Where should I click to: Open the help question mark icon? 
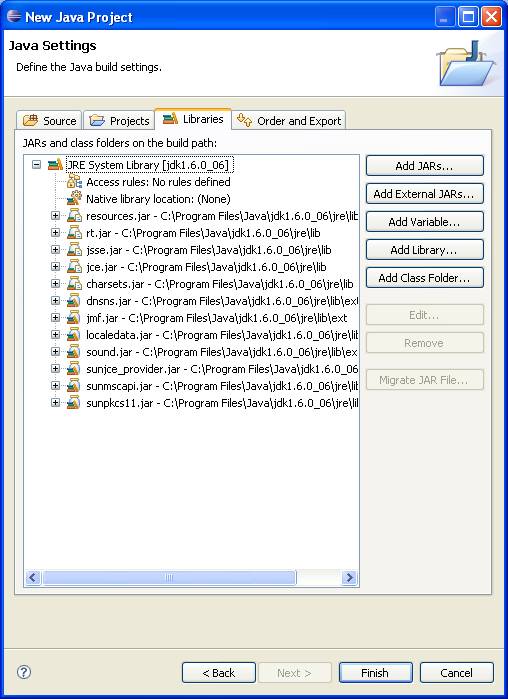(23, 672)
